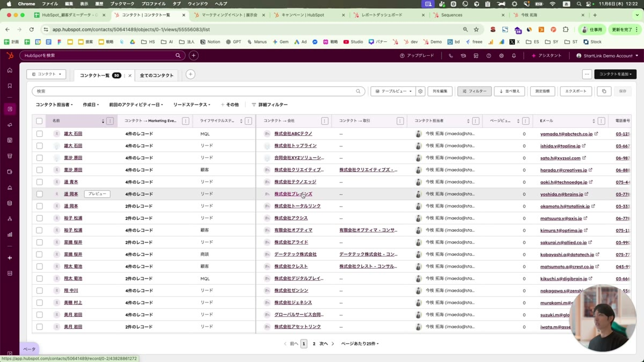Switch to the 全てのコンタクト tab
Viewport: 644px width, 362px height.
click(157, 76)
